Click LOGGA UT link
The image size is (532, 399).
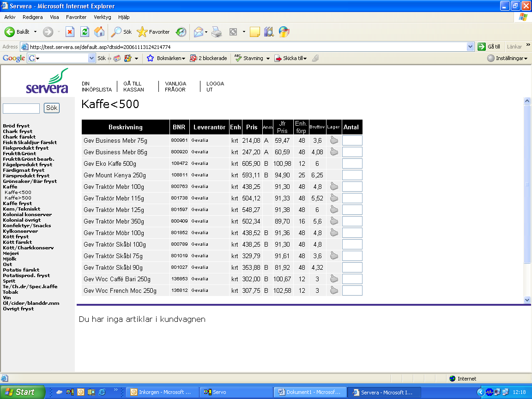click(215, 86)
